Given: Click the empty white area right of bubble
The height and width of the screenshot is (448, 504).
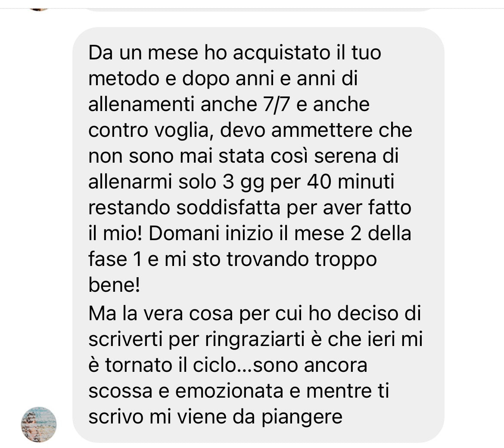Looking at the screenshot, I should (474, 225).
